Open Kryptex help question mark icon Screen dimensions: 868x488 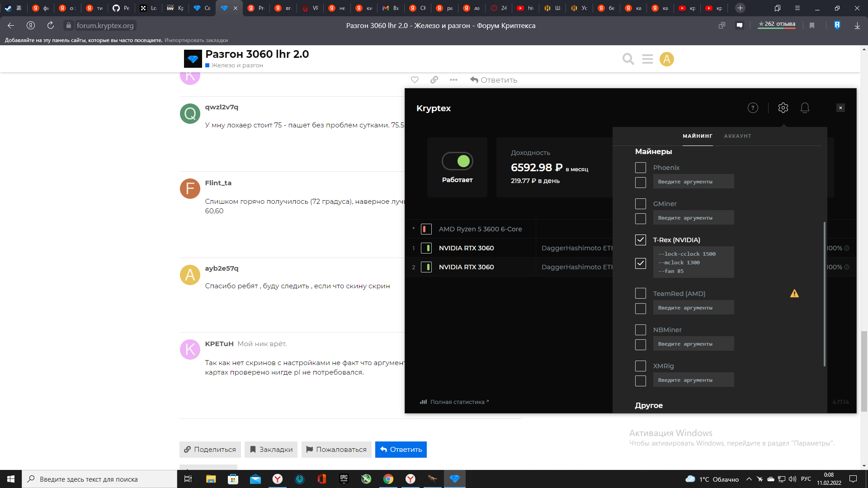pyautogui.click(x=753, y=108)
